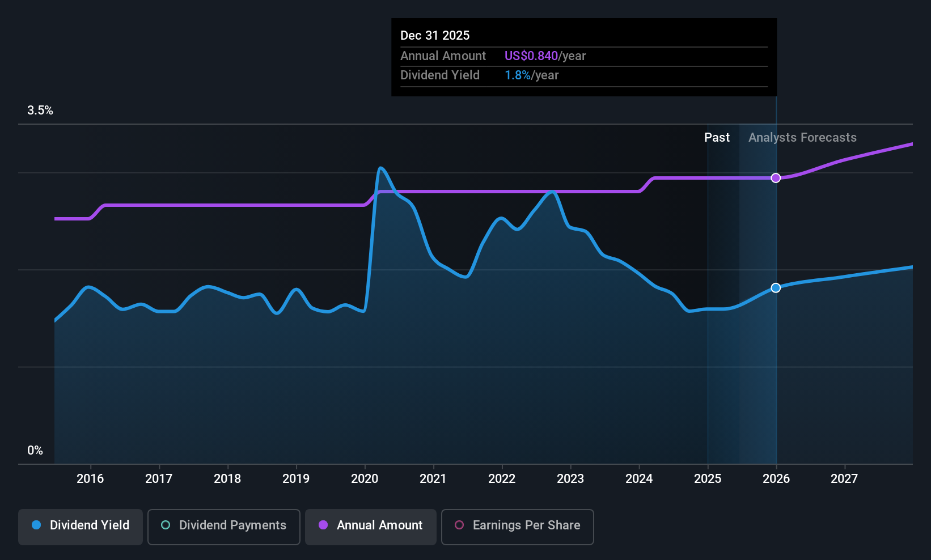
Task: Click the 2027 x-axis label
Action: tap(844, 478)
